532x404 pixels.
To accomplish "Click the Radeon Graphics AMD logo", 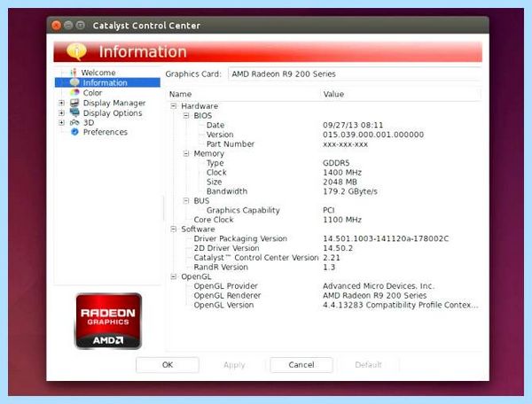I will (108, 321).
